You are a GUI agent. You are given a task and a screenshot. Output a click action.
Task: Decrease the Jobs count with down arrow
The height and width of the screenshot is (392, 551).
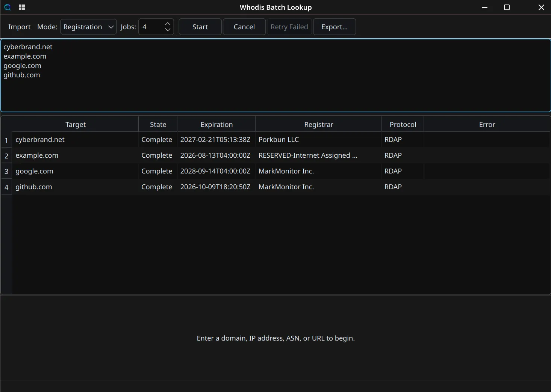168,30
